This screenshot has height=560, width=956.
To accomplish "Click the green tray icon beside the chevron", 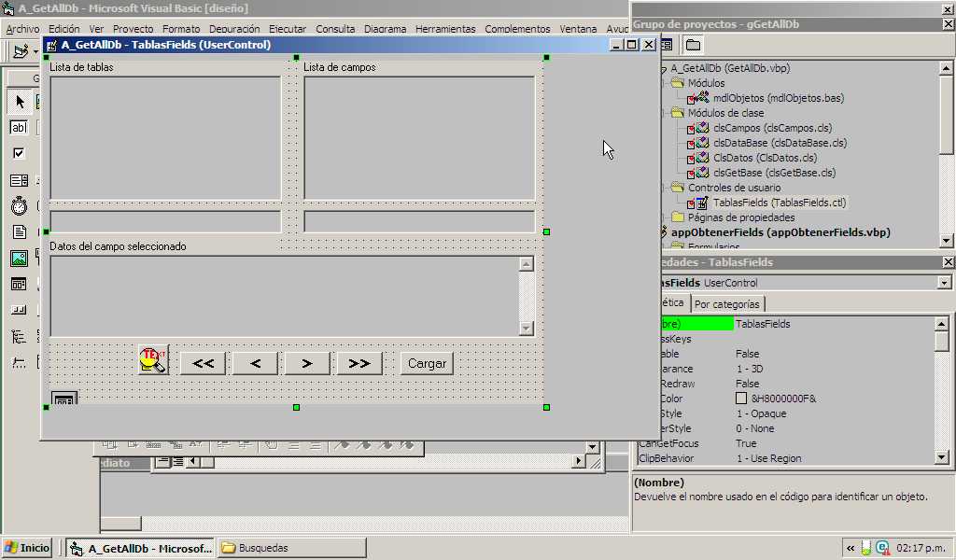I will tap(866, 548).
